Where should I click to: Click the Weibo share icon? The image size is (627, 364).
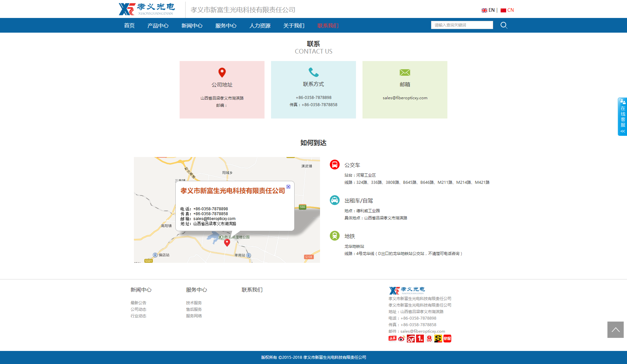point(401,339)
